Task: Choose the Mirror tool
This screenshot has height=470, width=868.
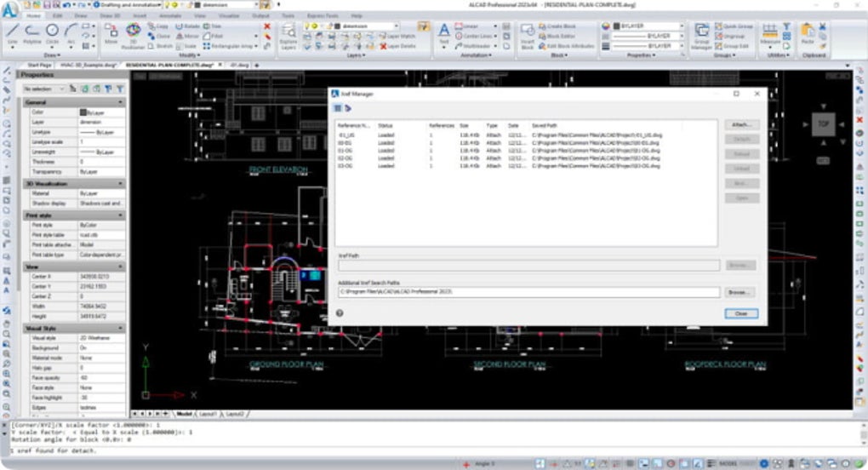Action: [x=187, y=36]
